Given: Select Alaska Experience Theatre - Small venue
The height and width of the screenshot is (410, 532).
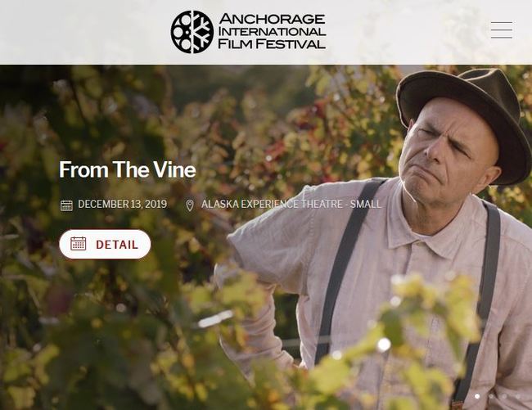Looking at the screenshot, I should 291,204.
